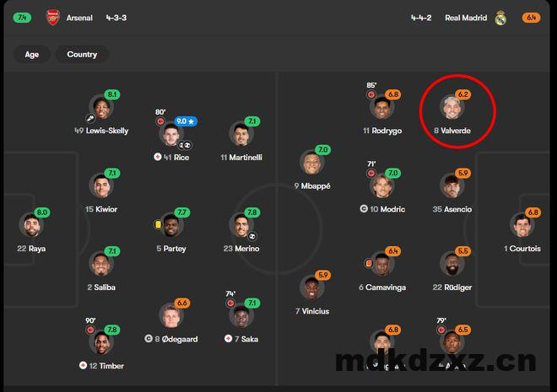
Task: Click the assist boot icon on Lewis-Skelly
Action: [x=90, y=118]
